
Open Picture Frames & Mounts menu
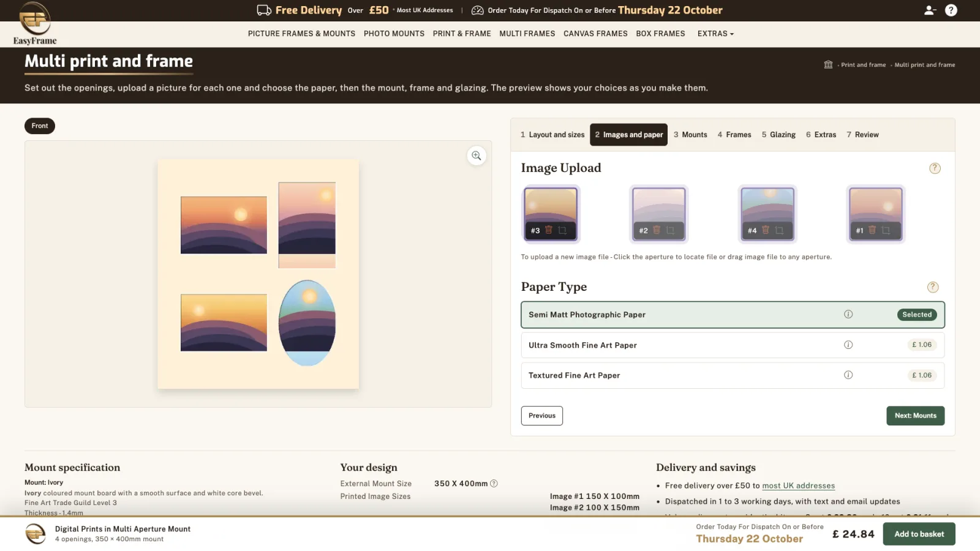[301, 34]
